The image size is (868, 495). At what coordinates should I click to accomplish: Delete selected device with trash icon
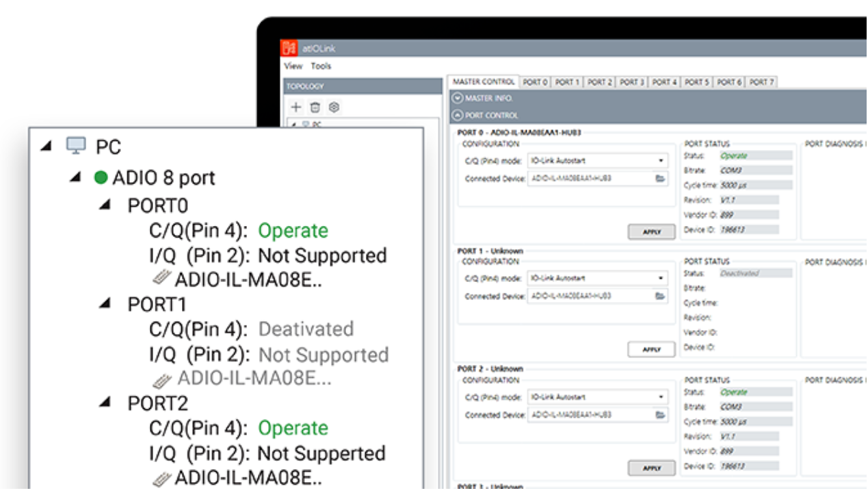coord(315,107)
